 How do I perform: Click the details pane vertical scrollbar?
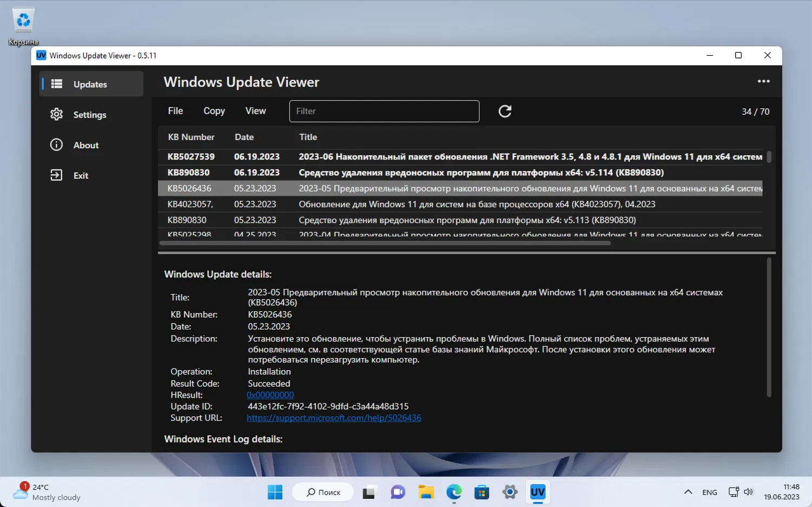coord(769,328)
